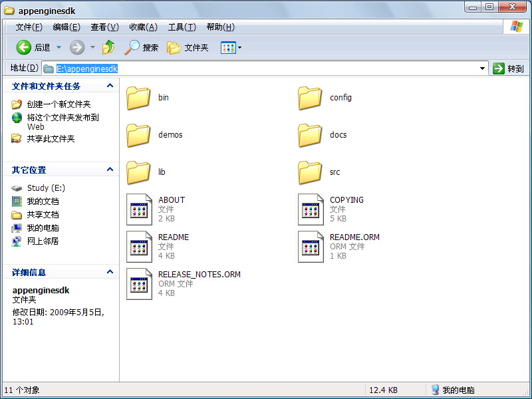Click the share-folder task icon
This screenshot has height=399, width=532.
pos(16,138)
